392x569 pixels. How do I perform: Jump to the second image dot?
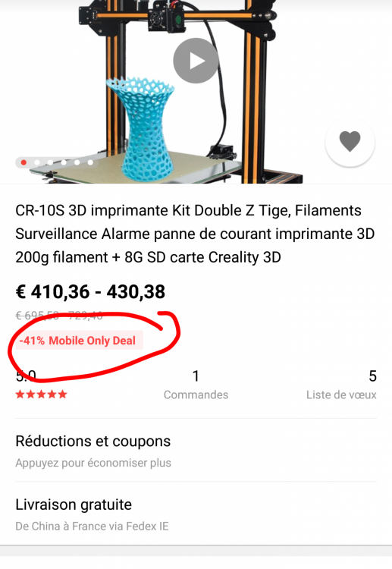click(37, 162)
